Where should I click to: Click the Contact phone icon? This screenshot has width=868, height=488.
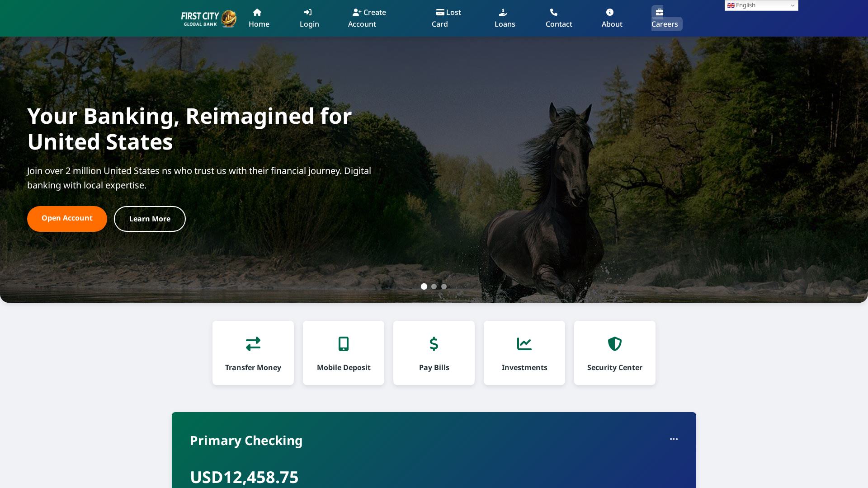coord(554,12)
